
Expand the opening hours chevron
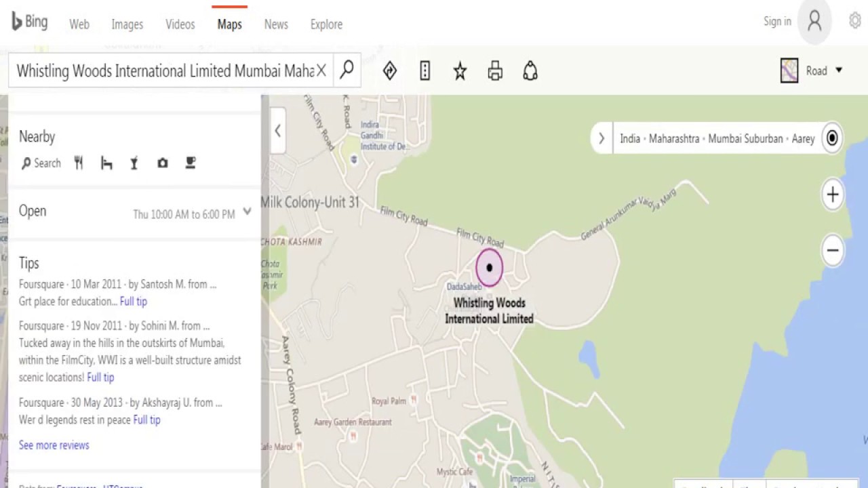coord(247,211)
